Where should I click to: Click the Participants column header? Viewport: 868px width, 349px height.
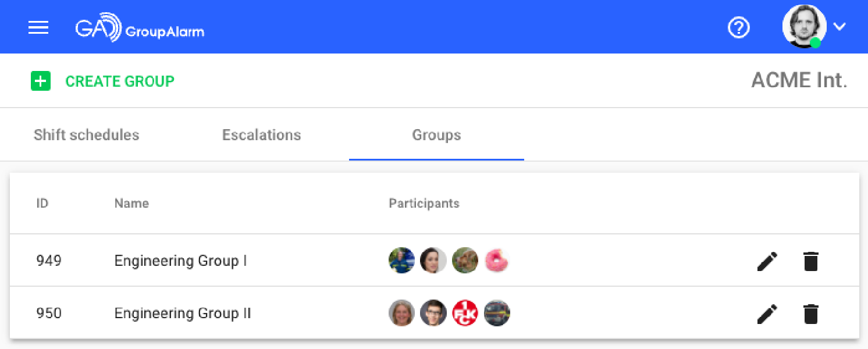424,203
